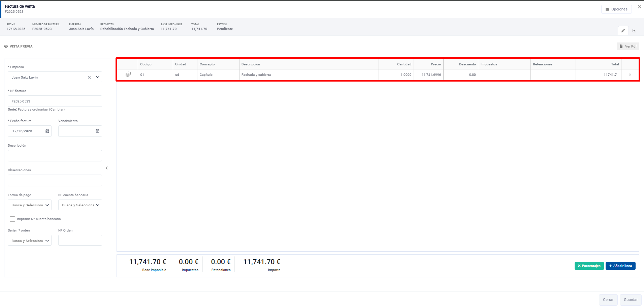Expand the Empresa dropdown
Image resolution: width=644 pixels, height=307 pixels.
click(98, 77)
